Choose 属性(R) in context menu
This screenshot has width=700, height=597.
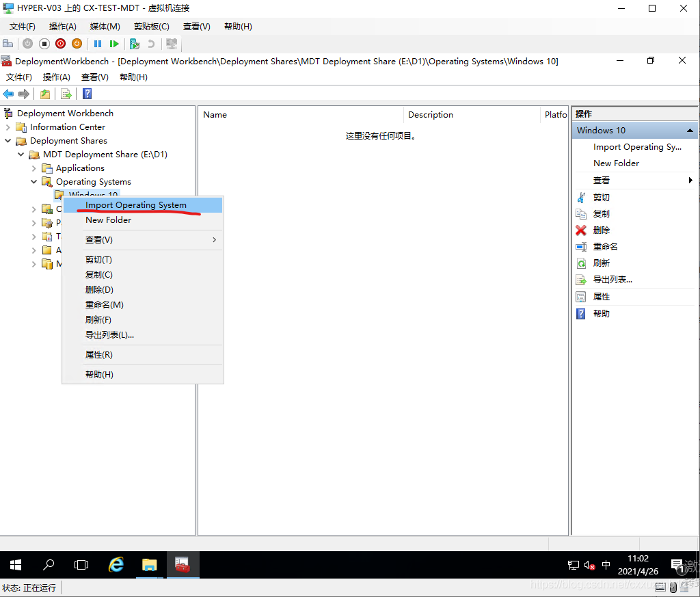pyautogui.click(x=143, y=354)
